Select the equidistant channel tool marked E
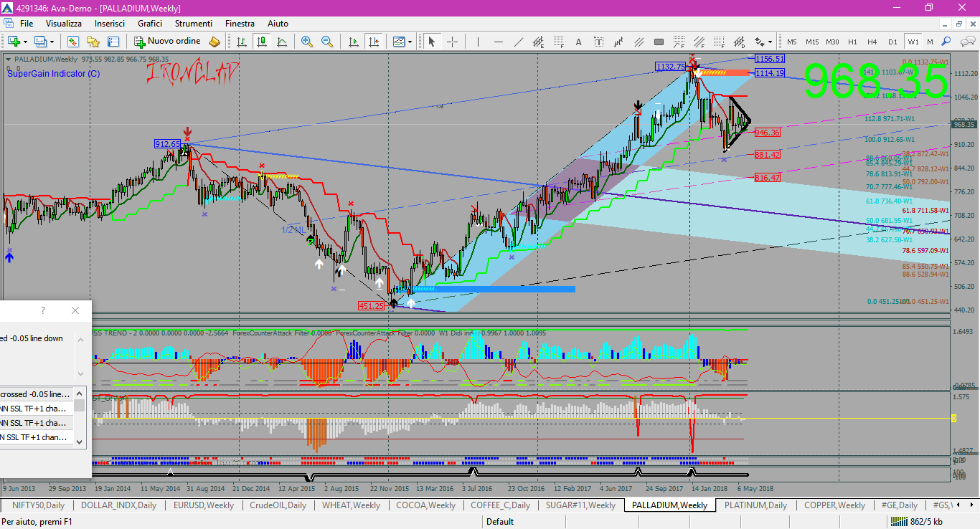This screenshot has height=529, width=980. click(538, 42)
